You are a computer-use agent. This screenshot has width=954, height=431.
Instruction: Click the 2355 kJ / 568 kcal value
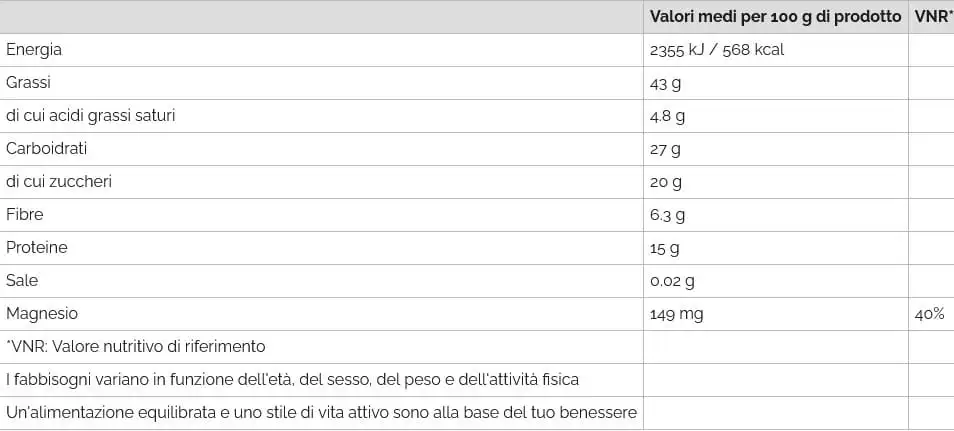click(716, 50)
